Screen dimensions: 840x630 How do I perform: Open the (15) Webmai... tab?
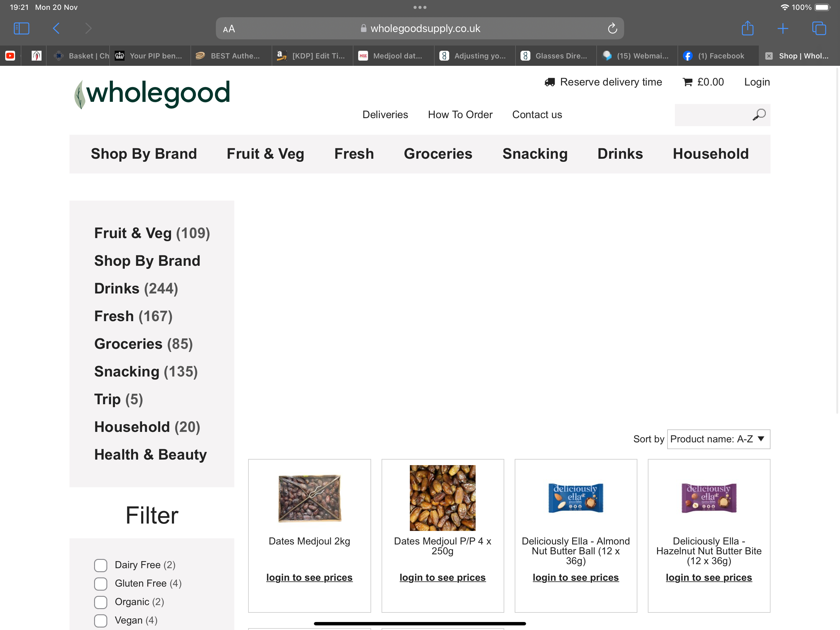(x=637, y=56)
